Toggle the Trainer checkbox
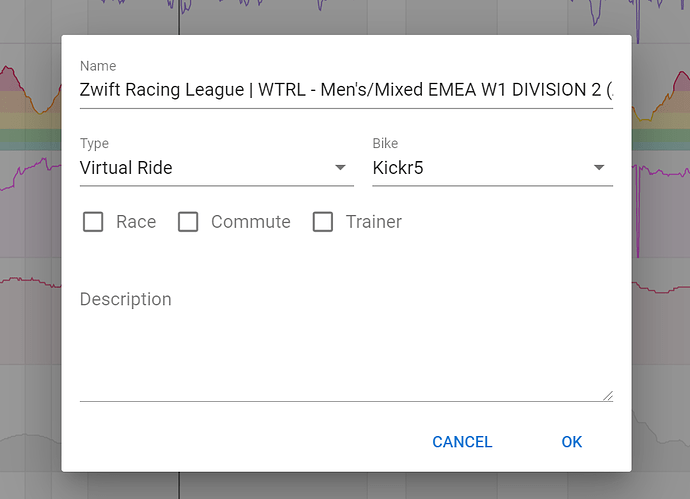The width and height of the screenshot is (690, 499). coord(323,222)
